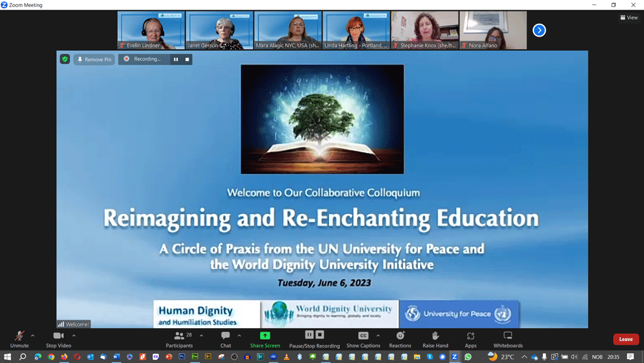This screenshot has width=644, height=363.
Task: Select Stephanie Knox video thumbnail
Action: coord(424,30)
